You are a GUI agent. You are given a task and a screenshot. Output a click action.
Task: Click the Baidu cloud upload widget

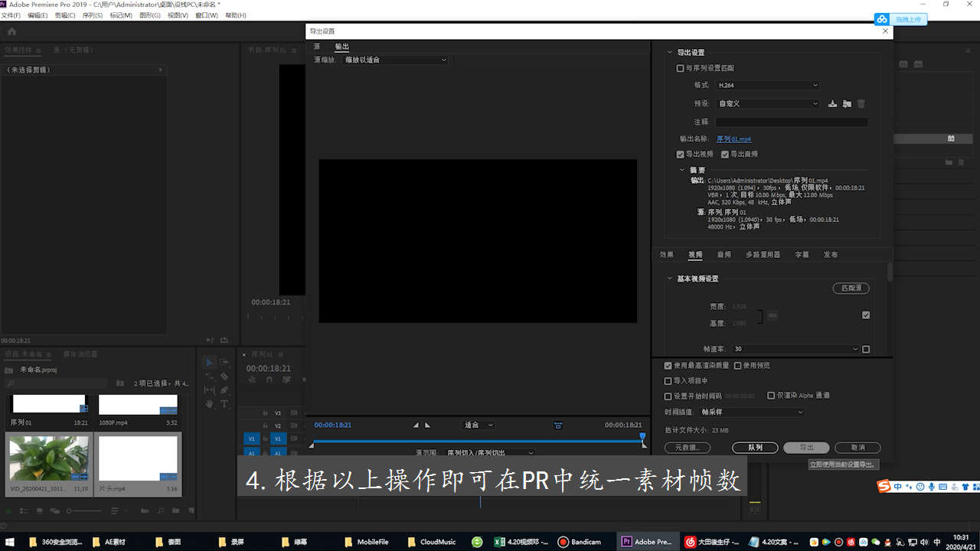(x=900, y=19)
